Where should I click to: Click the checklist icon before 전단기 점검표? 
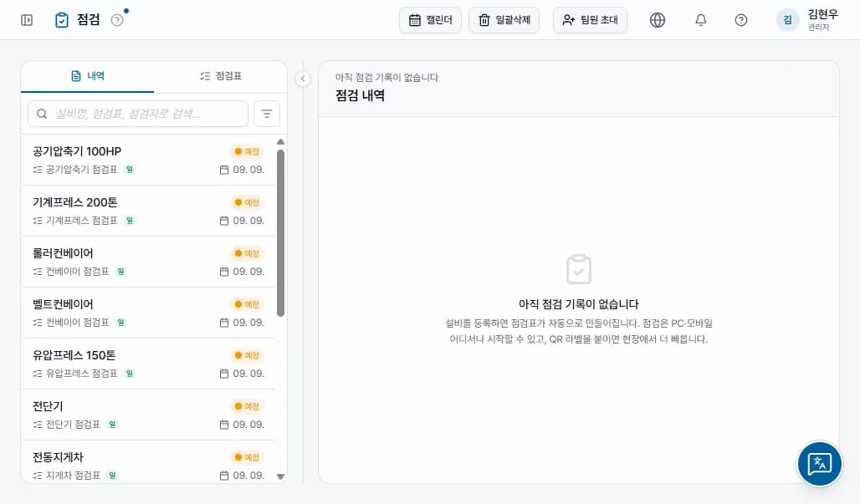38,425
